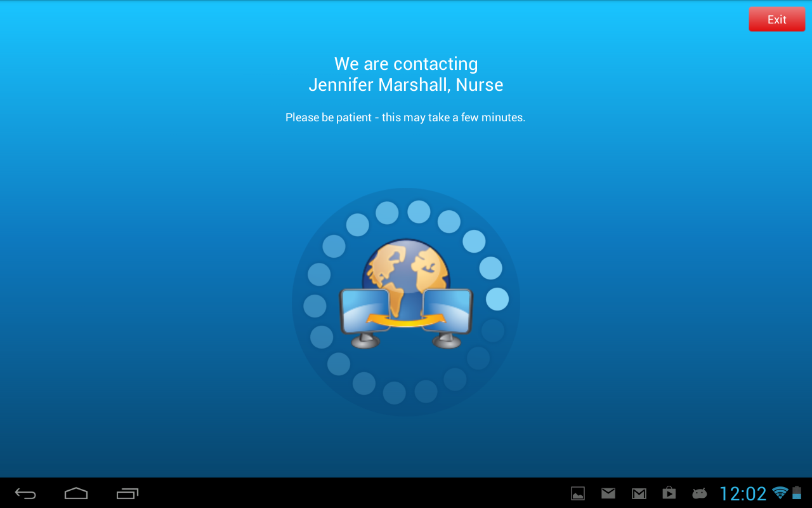Click the name Jennifer Marshall, Nurse
This screenshot has height=508, width=812.
406,84
